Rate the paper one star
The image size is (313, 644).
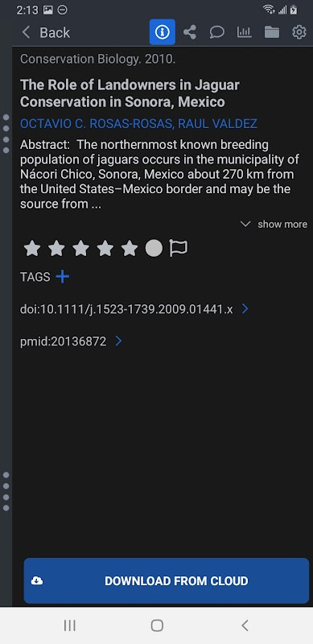(x=32, y=249)
